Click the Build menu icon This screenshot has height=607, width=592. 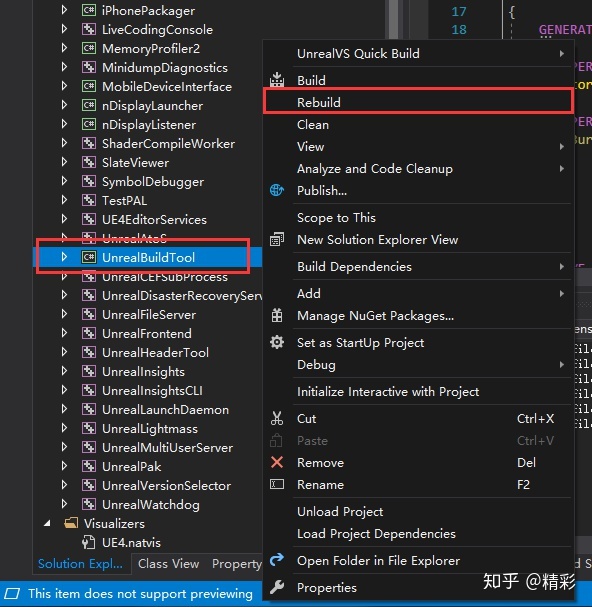(x=277, y=80)
